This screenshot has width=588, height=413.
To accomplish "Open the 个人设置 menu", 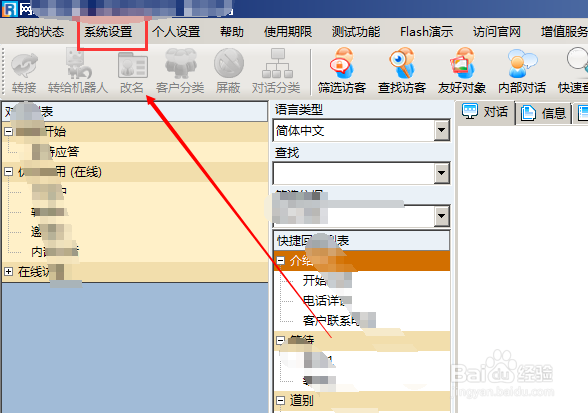I will click(176, 32).
